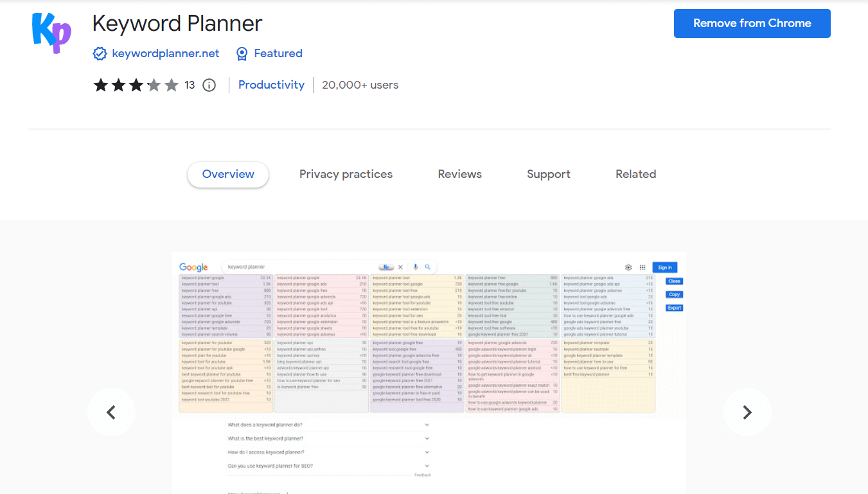Click the Google apps grid icon in preview
This screenshot has height=494, width=868.
[x=642, y=267]
